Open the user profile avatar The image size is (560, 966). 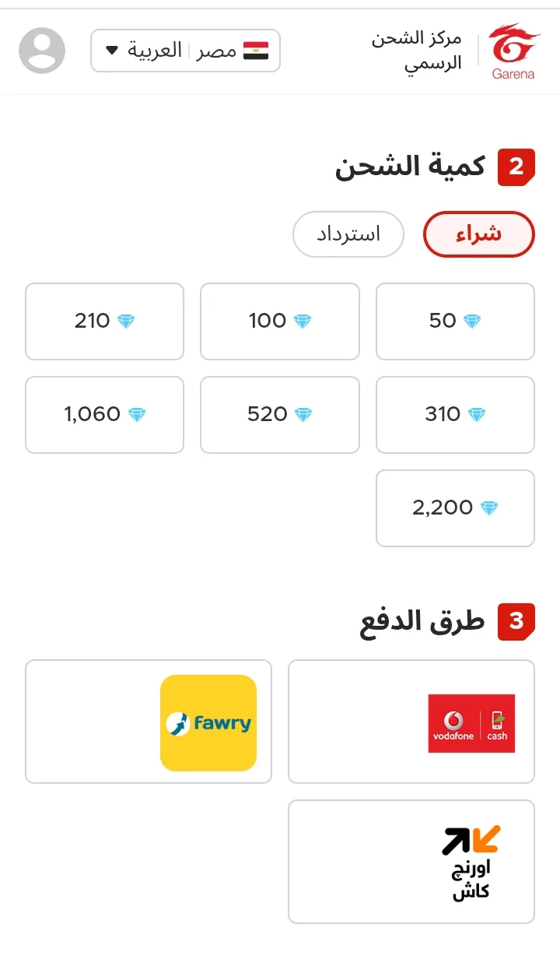(x=42, y=51)
